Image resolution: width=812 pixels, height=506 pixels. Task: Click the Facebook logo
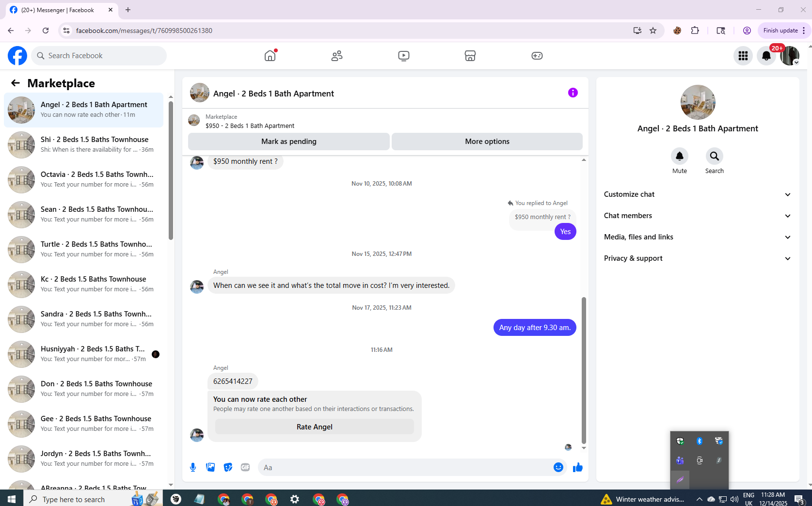click(17, 56)
